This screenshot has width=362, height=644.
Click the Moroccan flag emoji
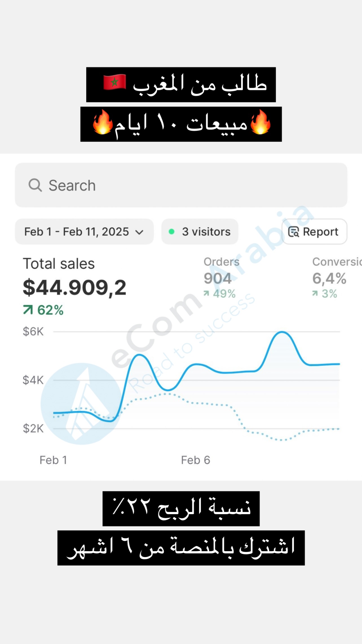pyautogui.click(x=114, y=82)
